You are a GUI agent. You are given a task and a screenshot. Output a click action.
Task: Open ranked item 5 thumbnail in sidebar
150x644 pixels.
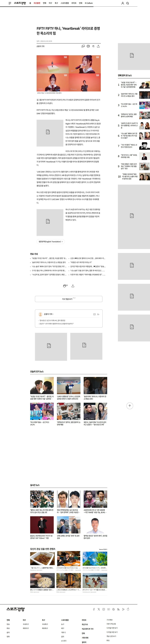coord(145,125)
